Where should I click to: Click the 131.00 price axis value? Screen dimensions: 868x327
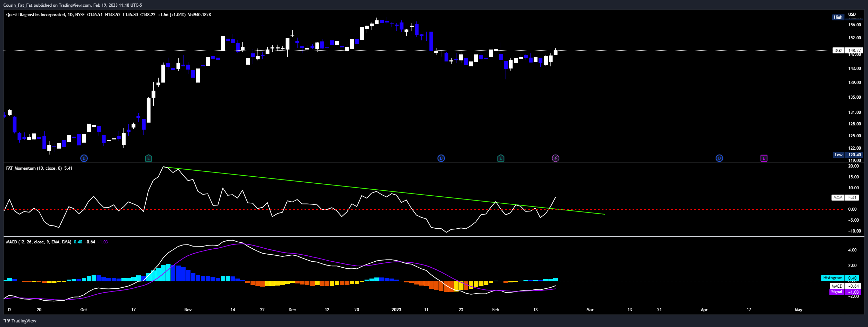[855, 112]
